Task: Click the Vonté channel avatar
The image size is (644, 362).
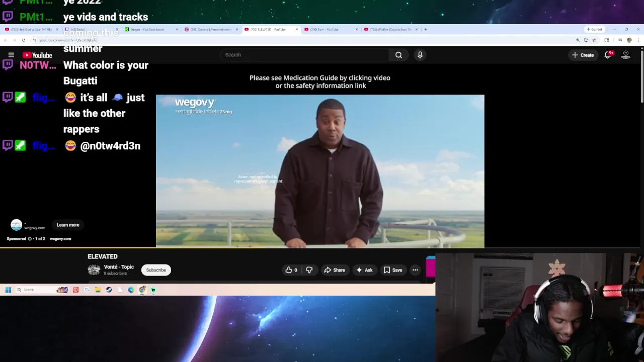Action: (x=94, y=270)
